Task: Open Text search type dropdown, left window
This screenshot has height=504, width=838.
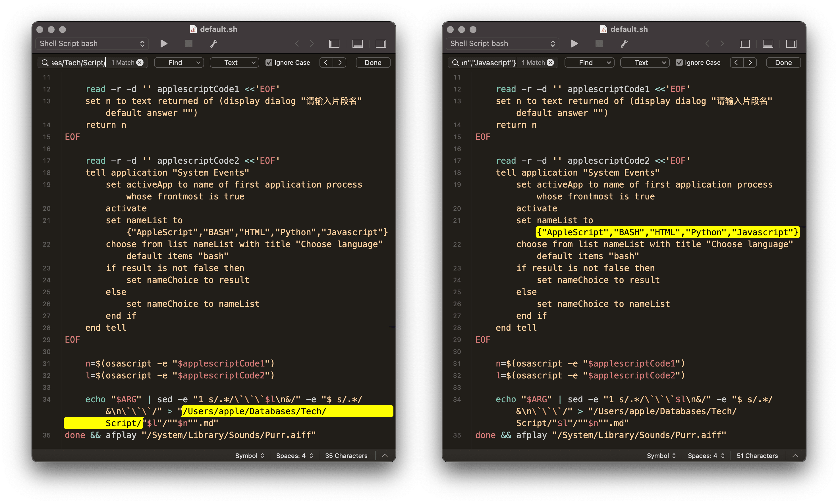Action: pyautogui.click(x=235, y=63)
